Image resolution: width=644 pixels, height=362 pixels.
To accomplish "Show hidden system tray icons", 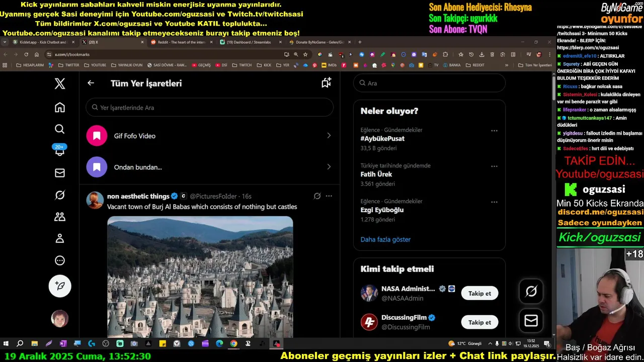I will pos(491,343).
